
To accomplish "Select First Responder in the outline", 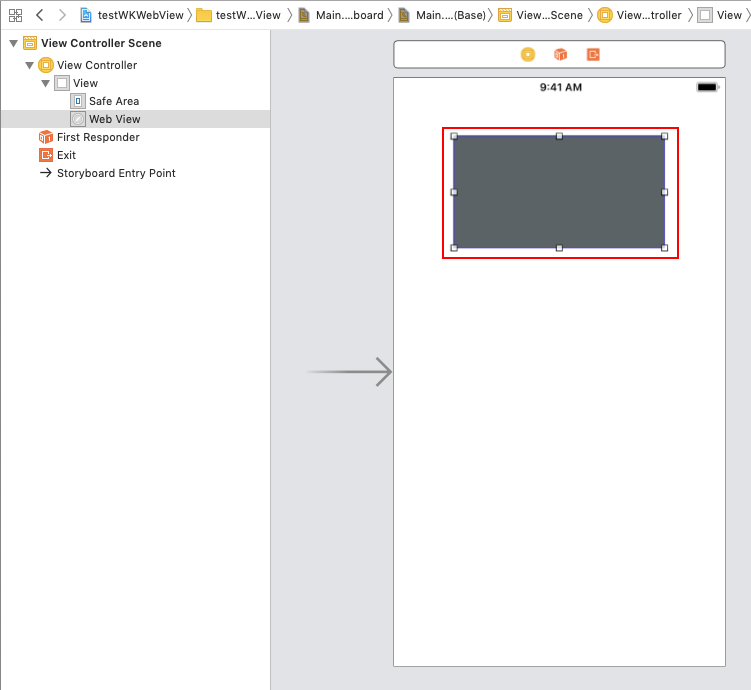I will coord(136,137).
